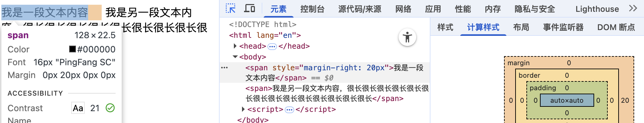Open the more tabs chevron icon
This screenshot has height=123, width=644.
click(633, 8)
